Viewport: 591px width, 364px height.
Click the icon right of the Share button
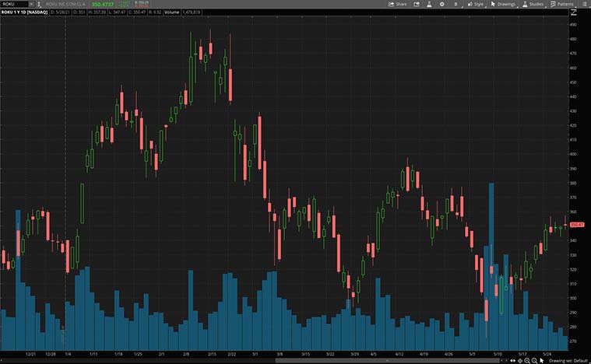415,4
